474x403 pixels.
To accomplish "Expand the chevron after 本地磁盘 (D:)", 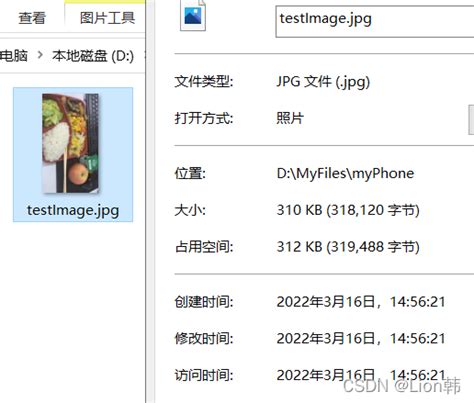I will [x=145, y=55].
